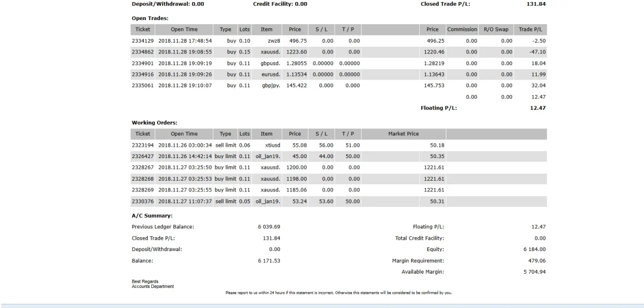Select stop loss value 53.60
Viewport: 644px width, 308px height.
click(x=327, y=201)
